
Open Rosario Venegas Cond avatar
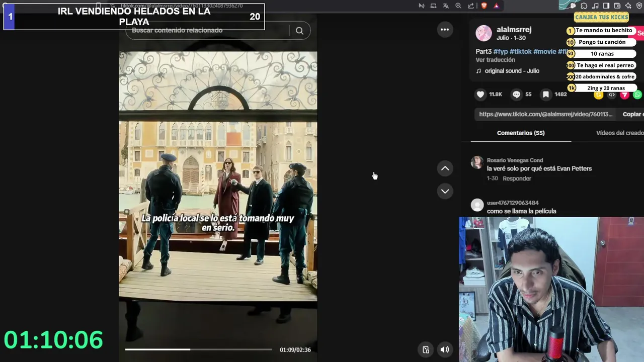coord(477,162)
